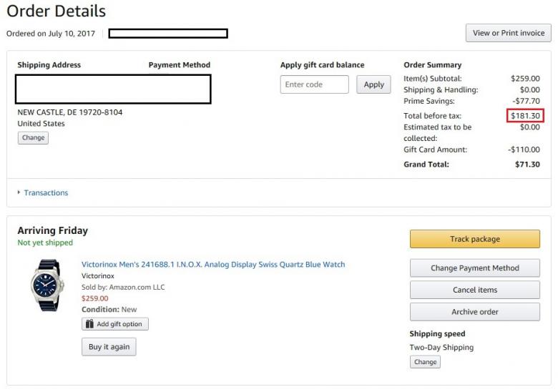Select the $71.30 Grand Total amount

click(527, 165)
